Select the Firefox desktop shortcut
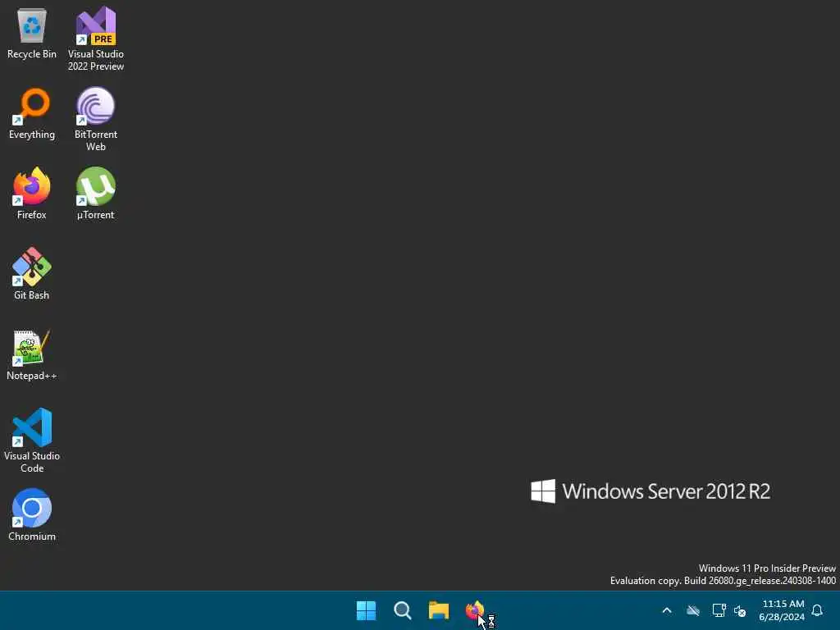Screen dimensions: 840x630 tap(32, 194)
